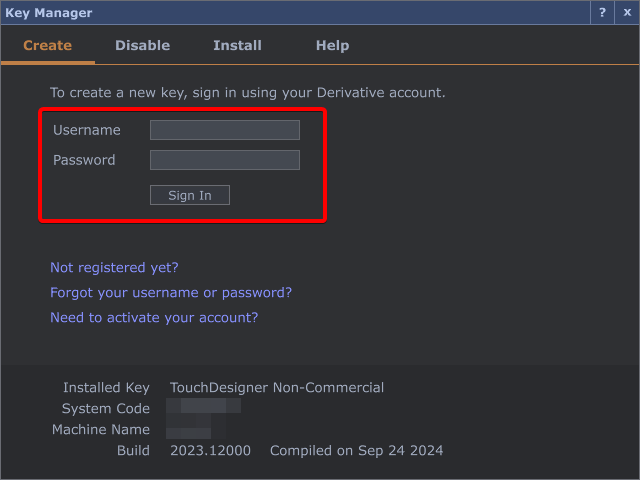Click the Username label

click(x=87, y=130)
